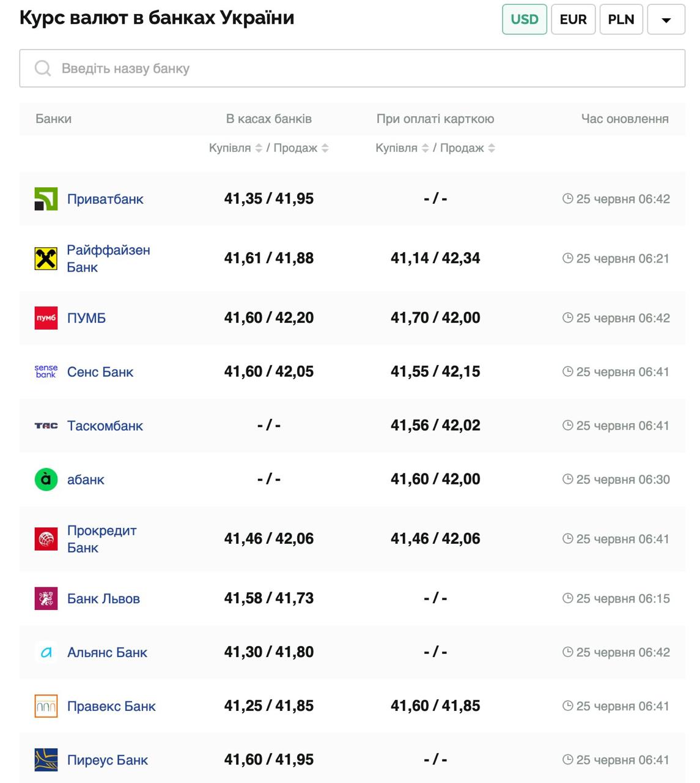Click the Прокредит Банк globe logo
Viewport: 700px width, 783px height.
point(46,539)
